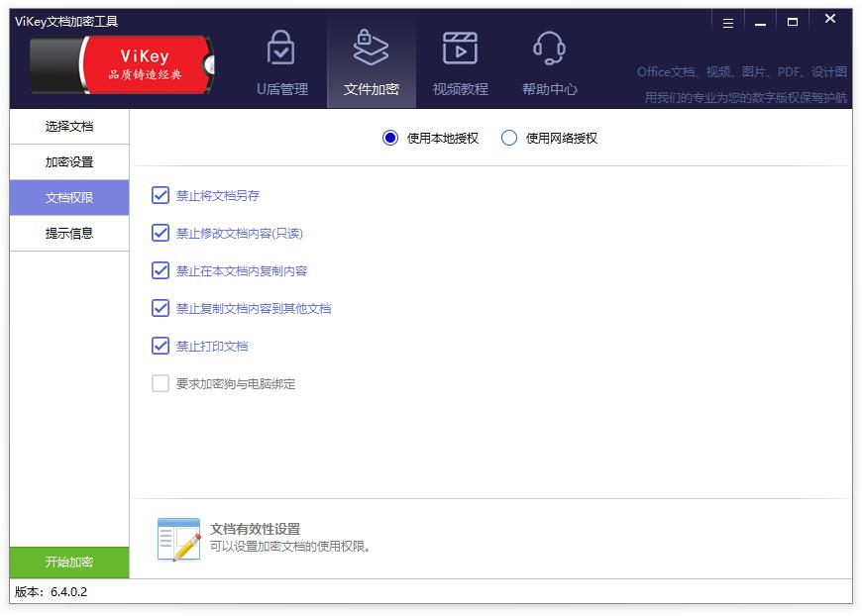
Task: Uncheck 禁止将文档另存 checkbox
Action: [x=160, y=195]
